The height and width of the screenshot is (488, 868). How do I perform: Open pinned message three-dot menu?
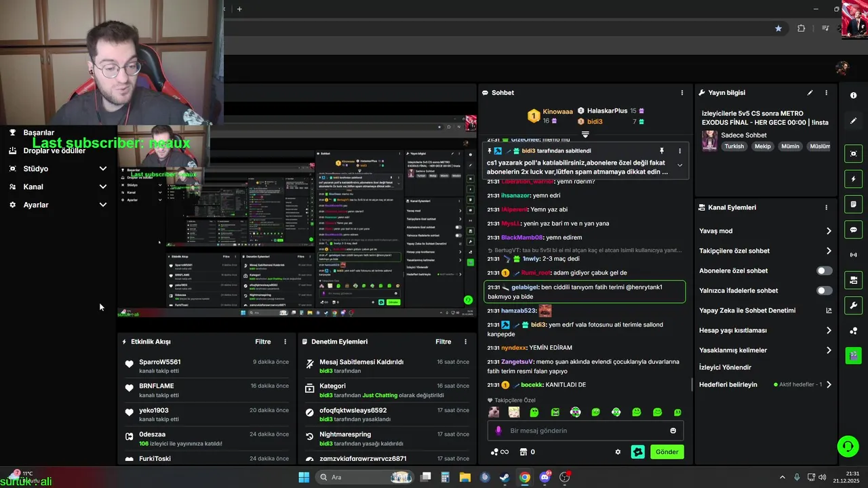tap(679, 150)
